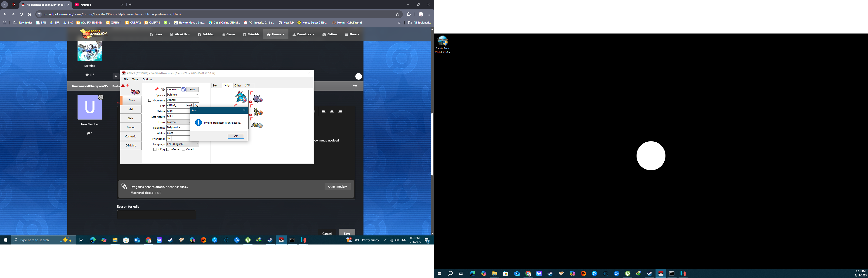Click the paperclip attach files icon
This screenshot has height=278, width=868.
click(124, 187)
